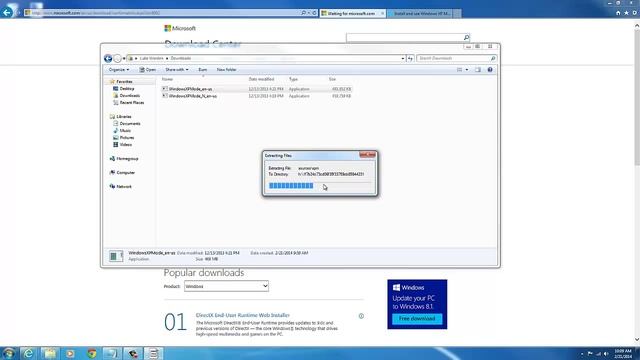Open Explorer Help icon

490,70
